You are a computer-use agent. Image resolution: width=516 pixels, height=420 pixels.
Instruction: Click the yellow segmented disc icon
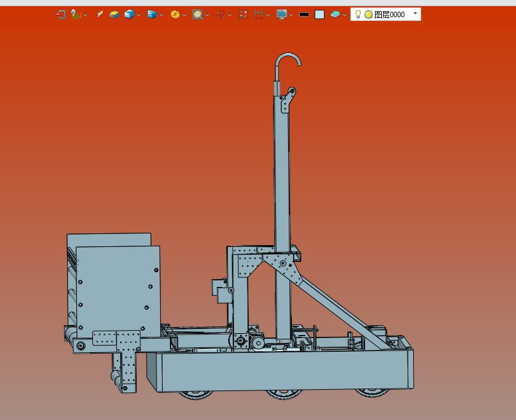pos(175,15)
